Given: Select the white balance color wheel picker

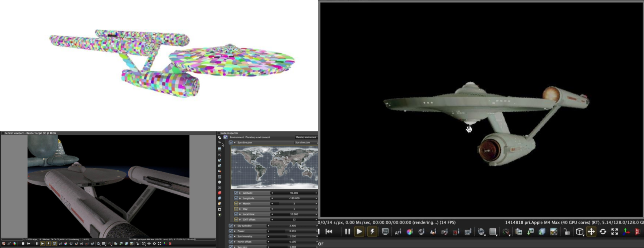Looking at the screenshot, I should (410, 232).
